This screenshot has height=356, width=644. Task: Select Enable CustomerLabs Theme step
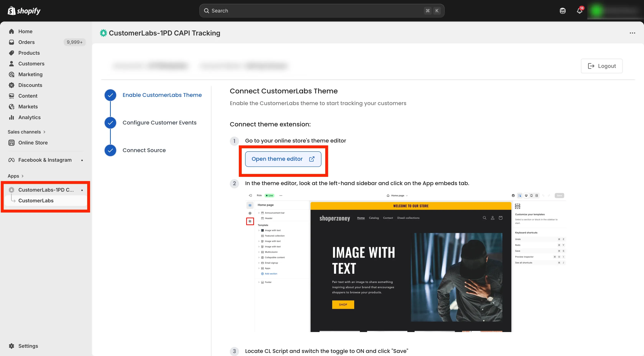(x=162, y=95)
